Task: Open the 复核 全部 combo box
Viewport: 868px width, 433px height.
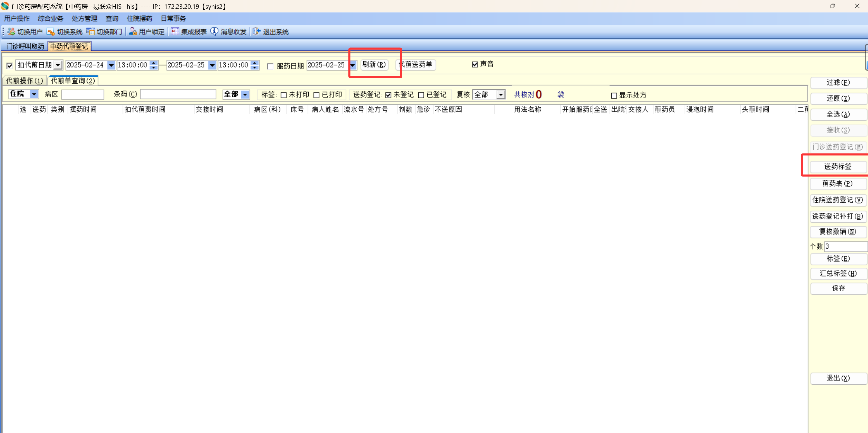Action: point(501,95)
